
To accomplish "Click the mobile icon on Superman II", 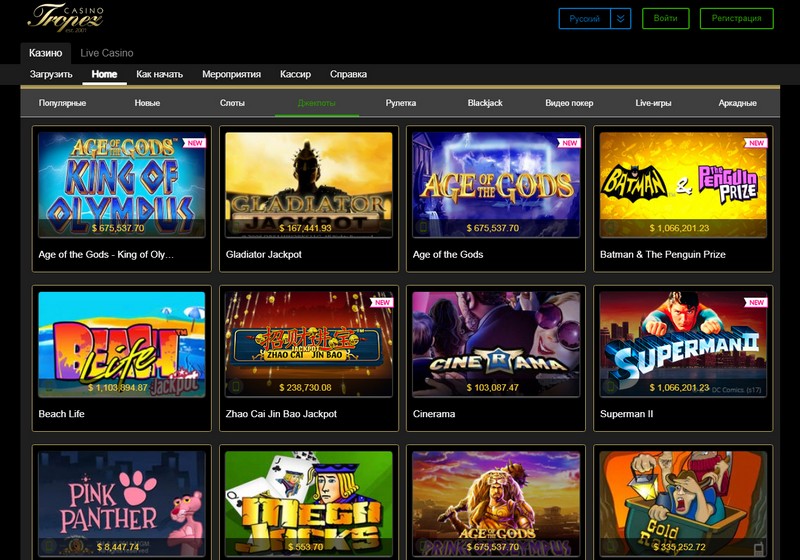I will (x=610, y=387).
